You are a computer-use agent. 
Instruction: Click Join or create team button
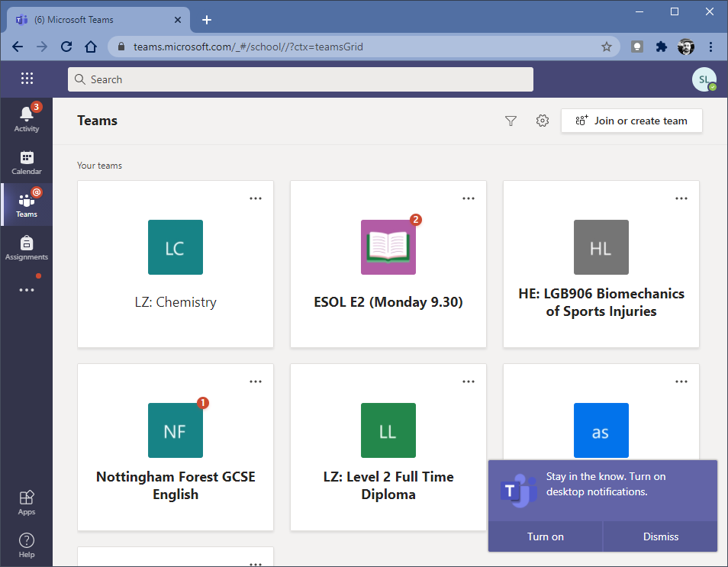631,121
